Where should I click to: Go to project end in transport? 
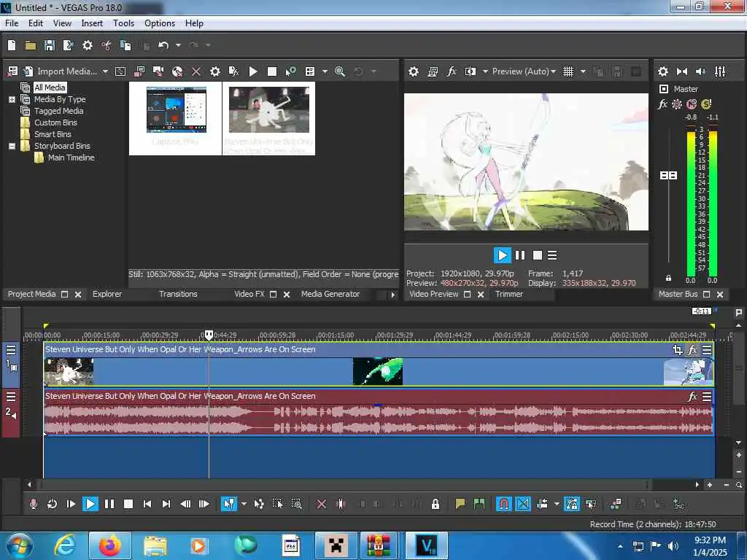point(166,504)
